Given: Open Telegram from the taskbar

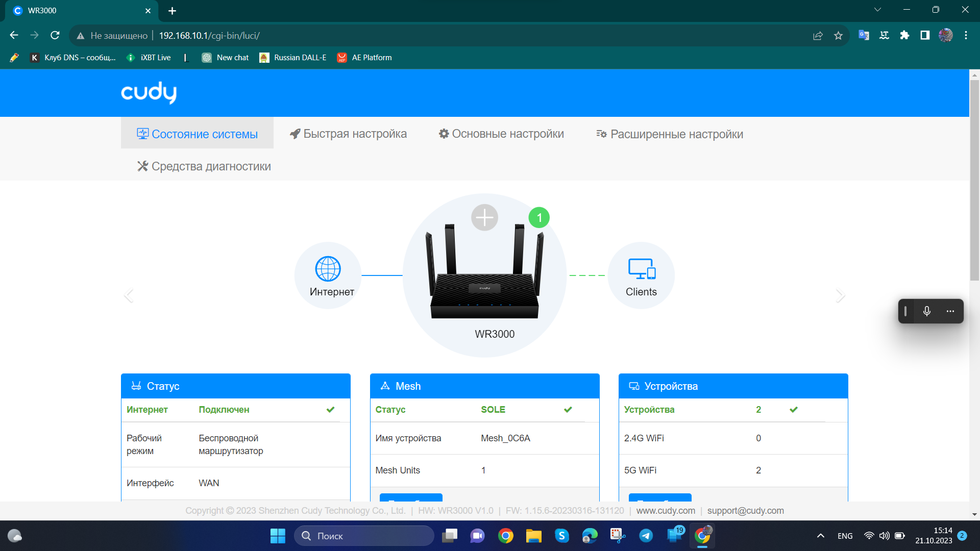Looking at the screenshot, I should point(646,536).
